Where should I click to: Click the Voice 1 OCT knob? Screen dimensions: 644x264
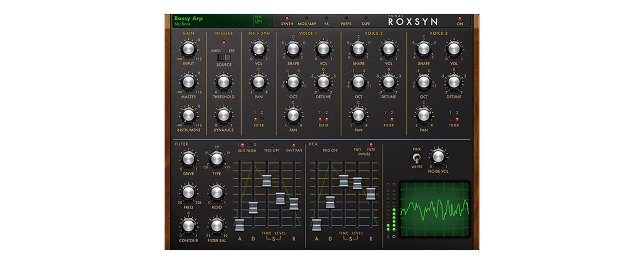click(293, 82)
